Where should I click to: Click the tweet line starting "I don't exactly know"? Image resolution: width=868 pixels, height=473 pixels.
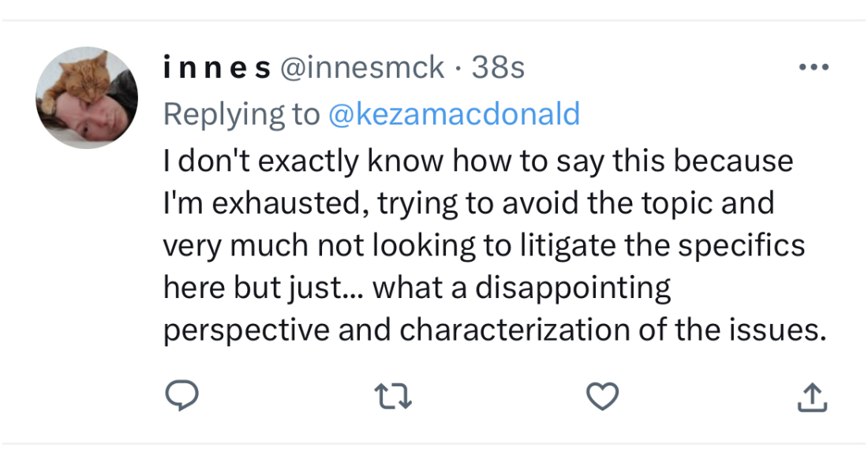coord(477,162)
